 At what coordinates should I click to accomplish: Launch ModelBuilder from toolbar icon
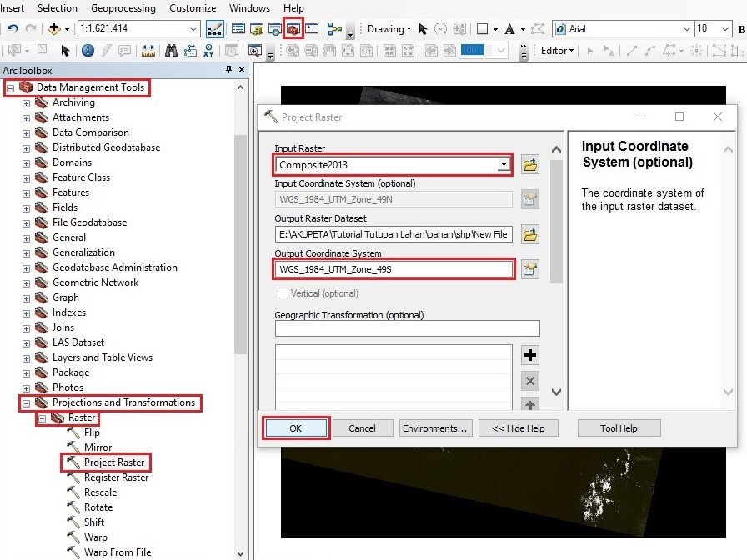point(335,28)
